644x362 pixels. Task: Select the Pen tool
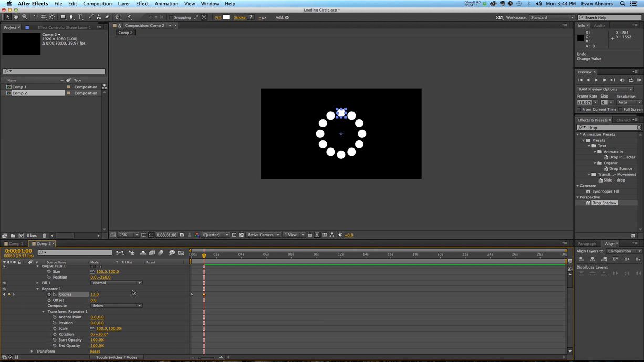71,17
